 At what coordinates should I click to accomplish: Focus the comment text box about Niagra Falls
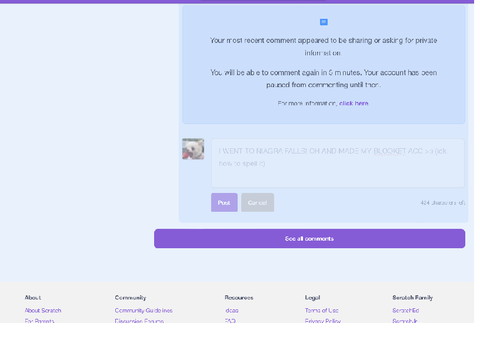[x=338, y=163]
